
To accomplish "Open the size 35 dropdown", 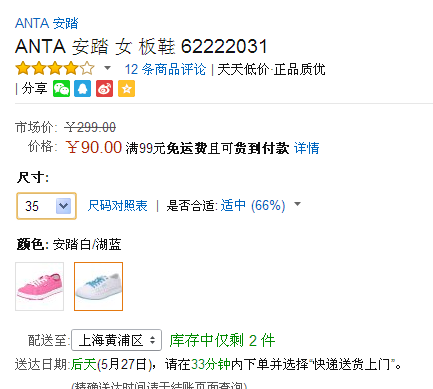I will click(46, 206).
